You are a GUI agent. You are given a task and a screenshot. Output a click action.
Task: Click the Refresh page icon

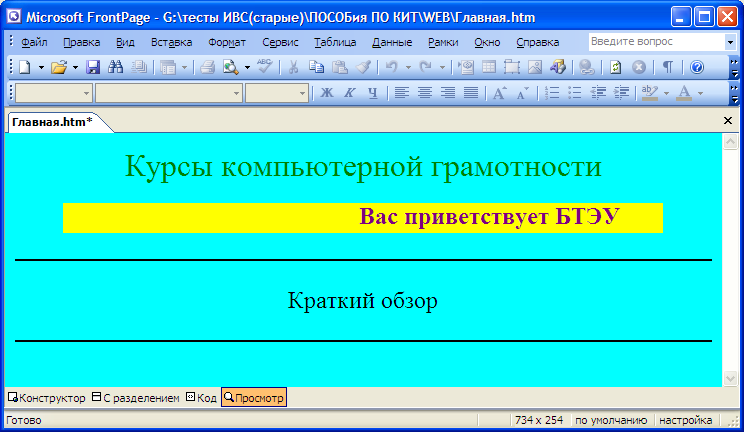point(615,67)
